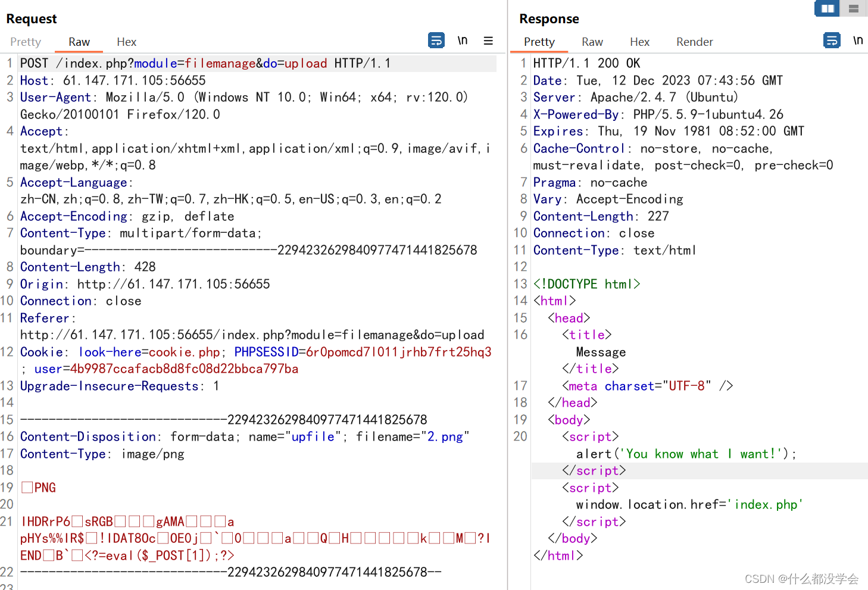
Task: Click X-Powered-By PHP version line
Action: (x=658, y=114)
